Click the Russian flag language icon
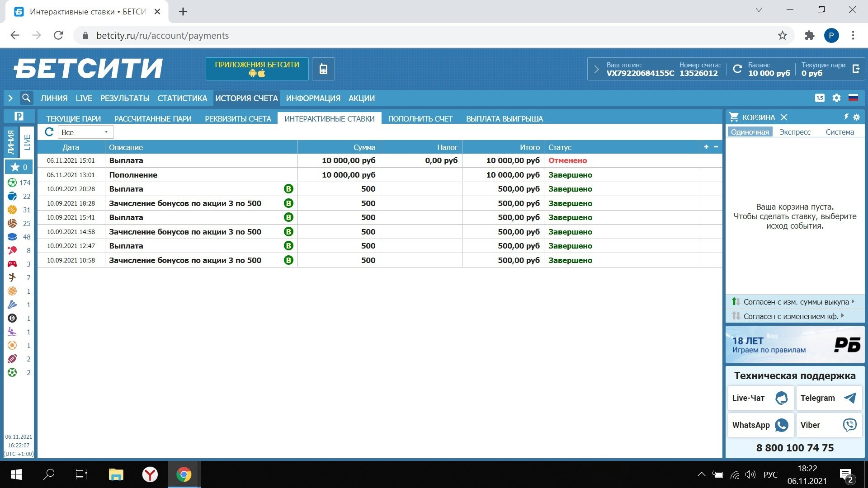 pos(853,98)
